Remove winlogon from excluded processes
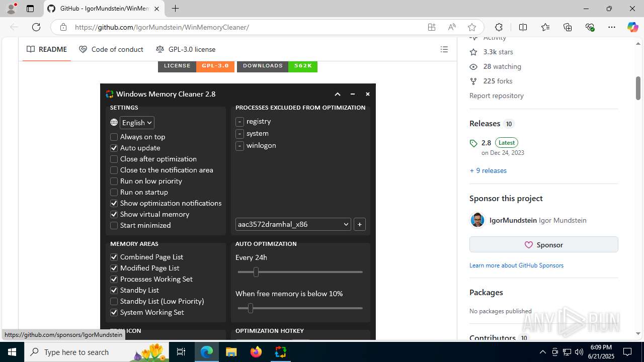Viewport: 644px width, 362px height. click(x=239, y=146)
